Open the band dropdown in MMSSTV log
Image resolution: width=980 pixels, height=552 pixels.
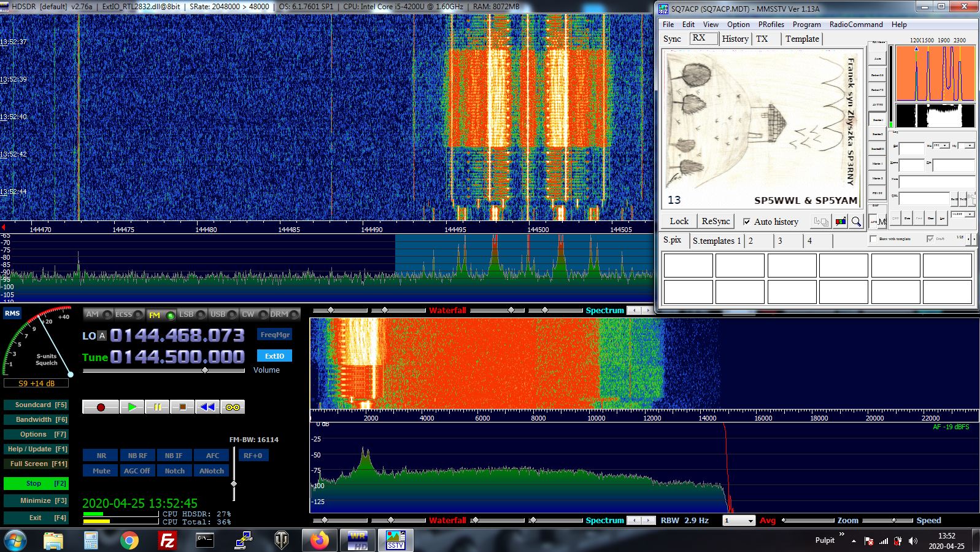(x=969, y=214)
